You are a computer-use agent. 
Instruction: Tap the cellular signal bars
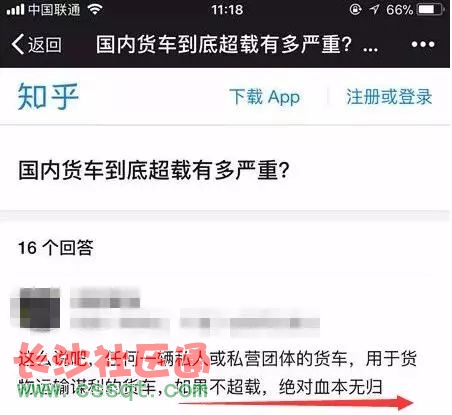click(15, 10)
